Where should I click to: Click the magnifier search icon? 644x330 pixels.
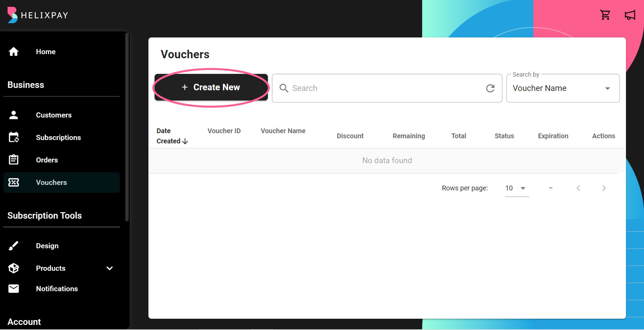coord(284,88)
